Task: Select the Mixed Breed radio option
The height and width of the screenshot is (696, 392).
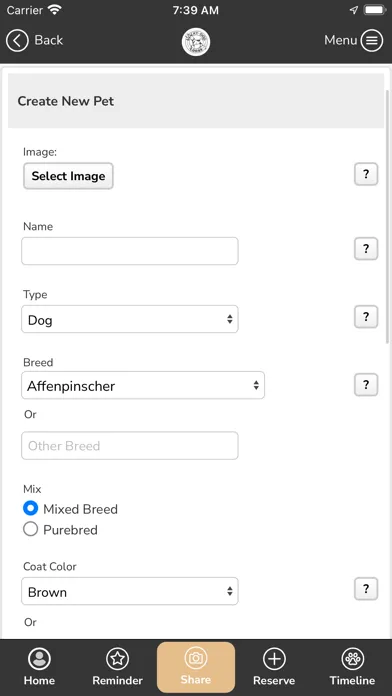Action: [31, 509]
